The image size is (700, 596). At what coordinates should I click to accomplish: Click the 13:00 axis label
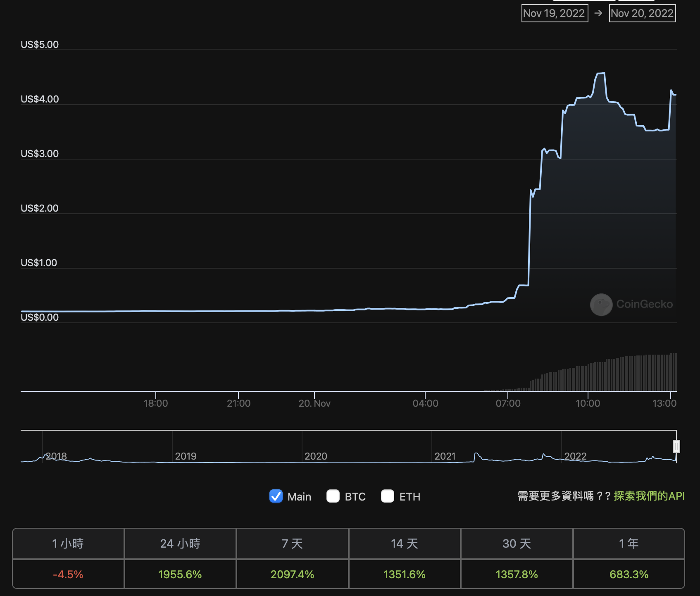[665, 403]
